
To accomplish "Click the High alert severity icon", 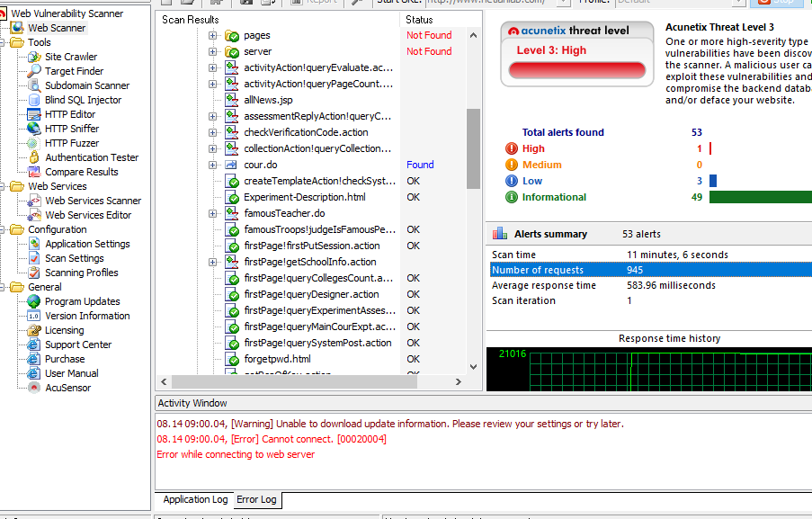I will pos(512,148).
